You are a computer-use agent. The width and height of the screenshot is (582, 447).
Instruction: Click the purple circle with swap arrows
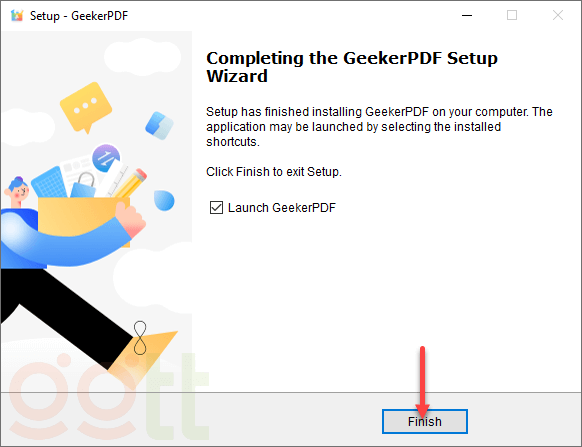tap(106, 158)
